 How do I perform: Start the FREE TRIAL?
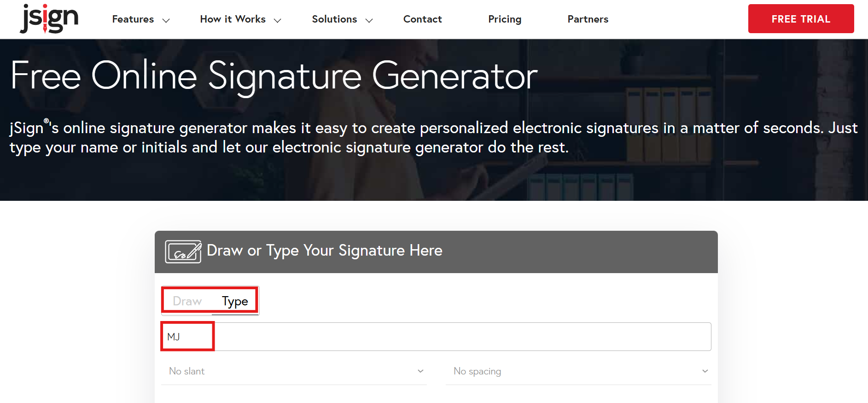[x=801, y=19]
